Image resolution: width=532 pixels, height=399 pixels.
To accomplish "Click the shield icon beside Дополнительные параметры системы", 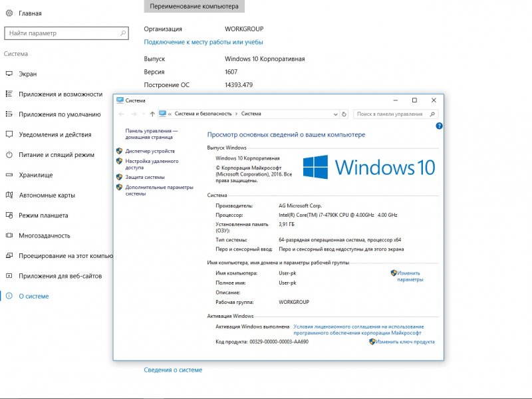I will coord(119,188).
